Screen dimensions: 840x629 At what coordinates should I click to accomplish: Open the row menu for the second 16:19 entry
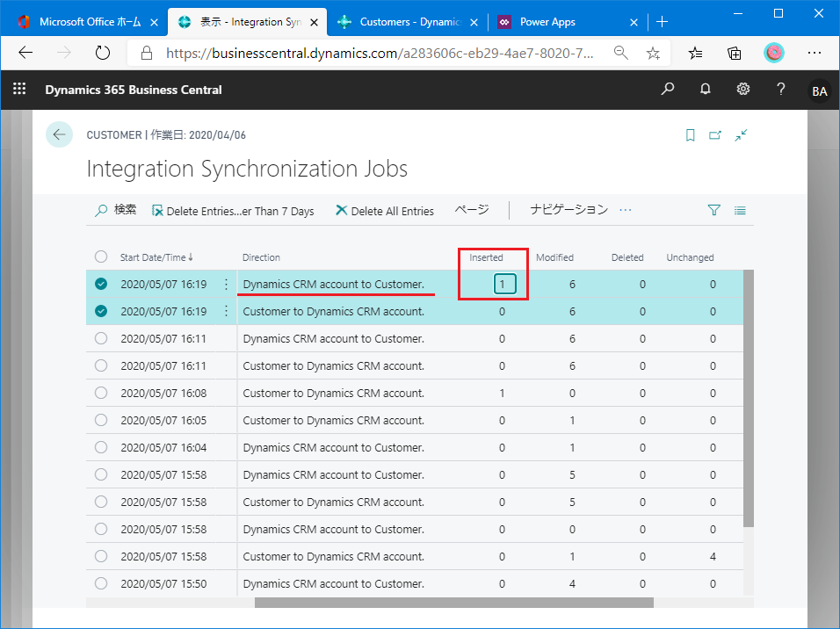(x=226, y=311)
